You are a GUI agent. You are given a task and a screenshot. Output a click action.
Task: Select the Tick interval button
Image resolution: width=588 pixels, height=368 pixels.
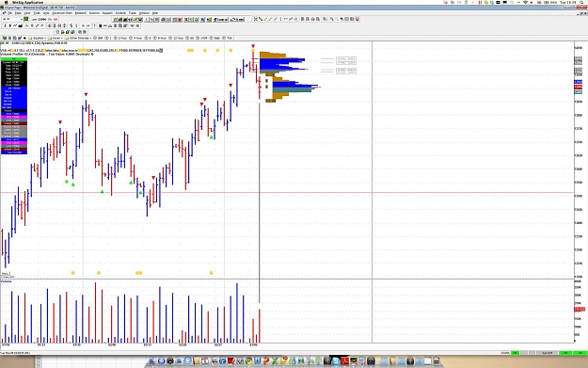pyautogui.click(x=228, y=38)
